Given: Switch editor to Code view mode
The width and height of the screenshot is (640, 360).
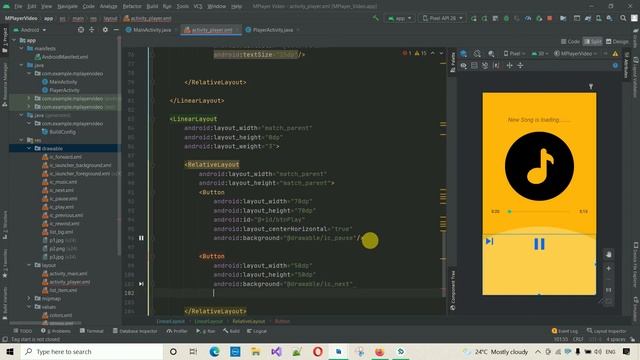Looking at the screenshot, I should [570, 41].
